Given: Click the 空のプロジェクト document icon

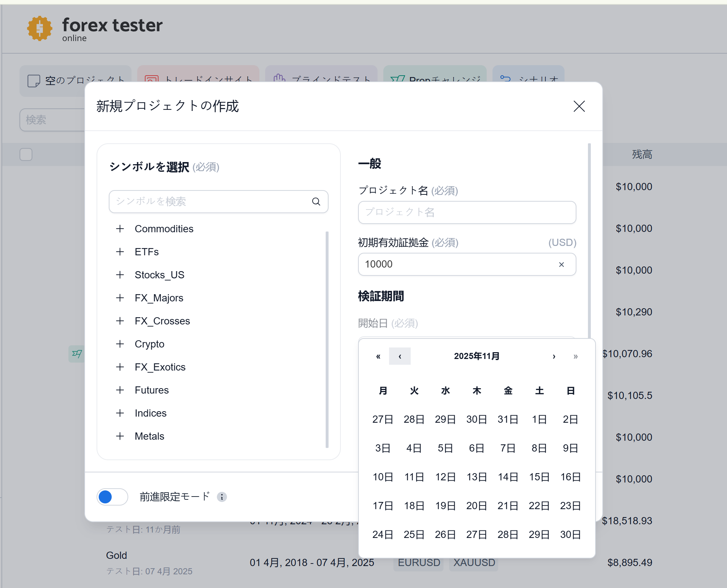Looking at the screenshot, I should pyautogui.click(x=34, y=81).
